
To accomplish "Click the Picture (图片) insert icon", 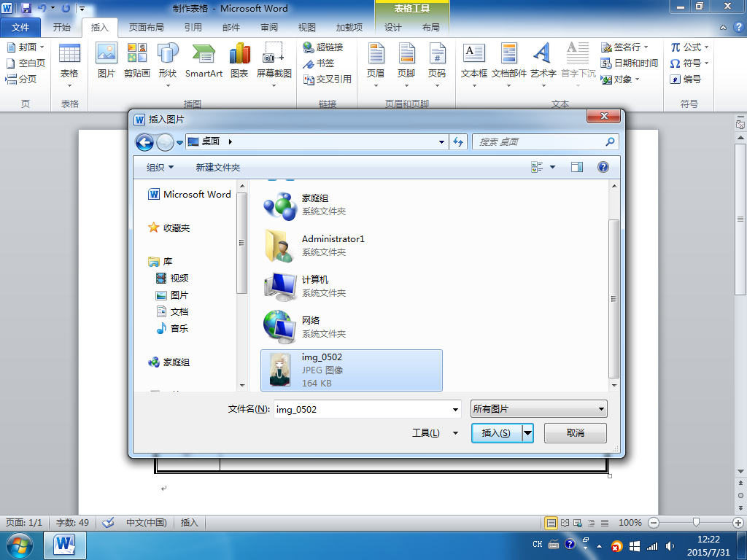I will point(107,60).
